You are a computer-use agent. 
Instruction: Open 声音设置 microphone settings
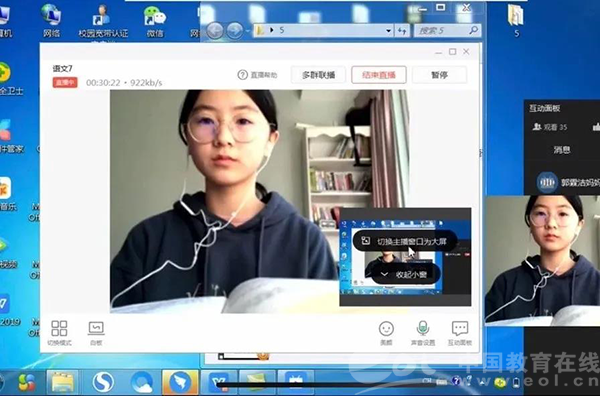(423, 332)
